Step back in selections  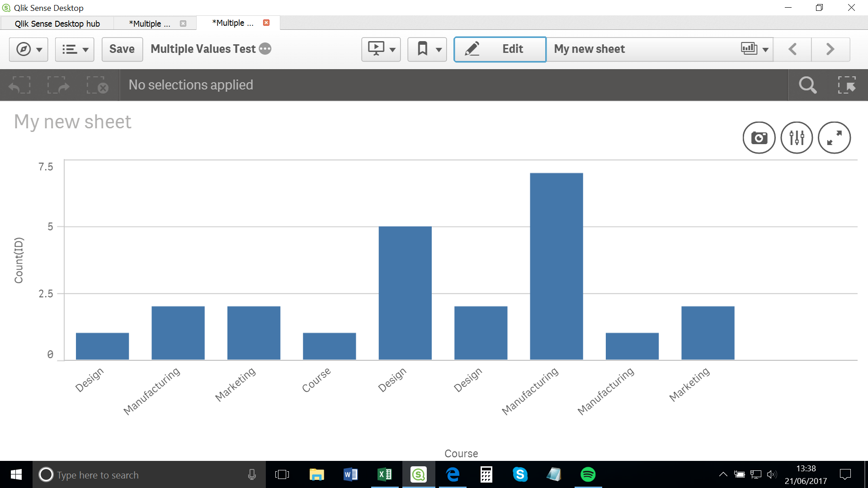(19, 85)
